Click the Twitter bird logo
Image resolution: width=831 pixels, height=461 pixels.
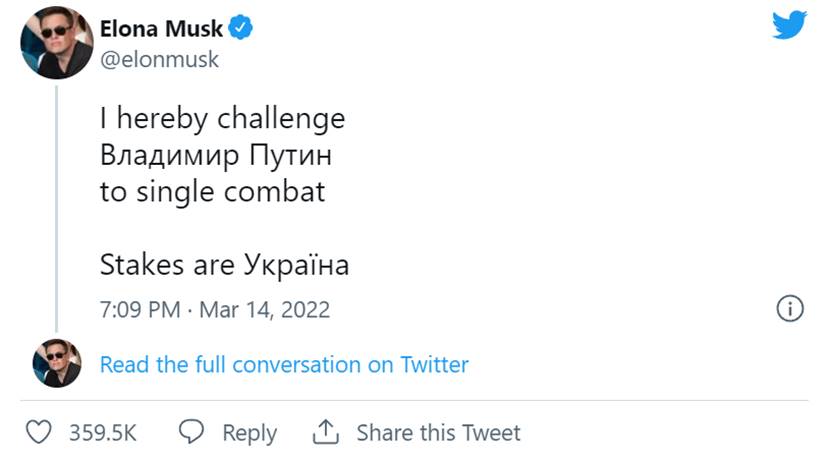[789, 26]
